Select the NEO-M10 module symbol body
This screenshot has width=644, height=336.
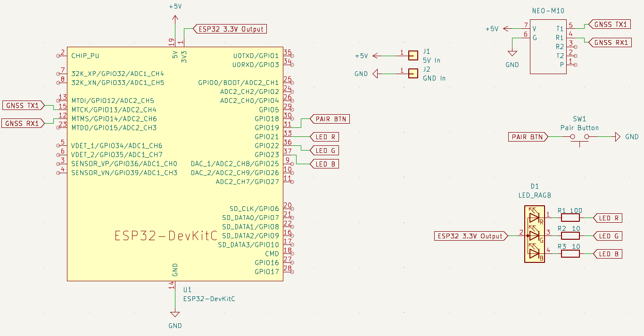[548, 46]
